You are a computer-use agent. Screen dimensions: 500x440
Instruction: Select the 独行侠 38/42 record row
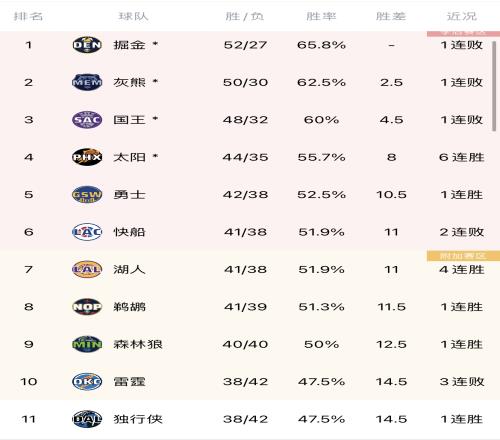250,419
